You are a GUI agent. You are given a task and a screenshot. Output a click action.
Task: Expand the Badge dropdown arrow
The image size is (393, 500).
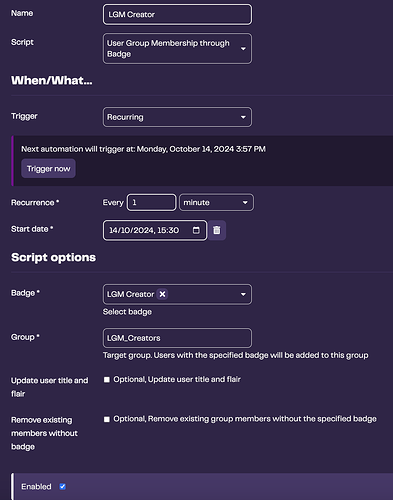pos(243,294)
